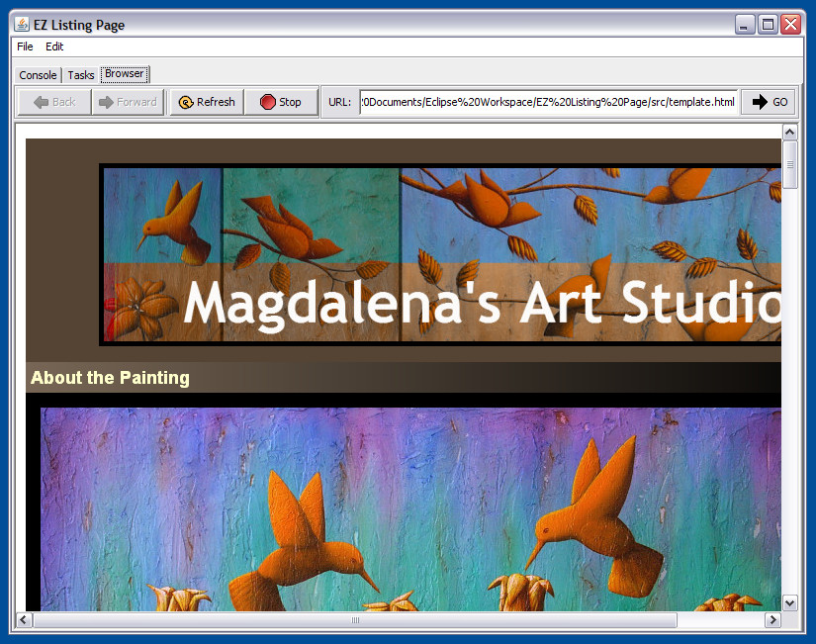Open the Edit menu
This screenshot has height=644, width=816.
coord(54,46)
